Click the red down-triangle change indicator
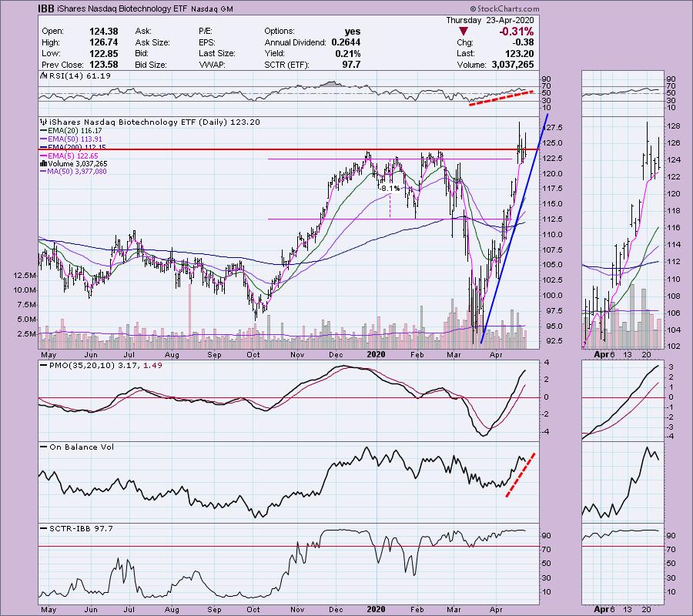693x616 pixels. pos(464,32)
